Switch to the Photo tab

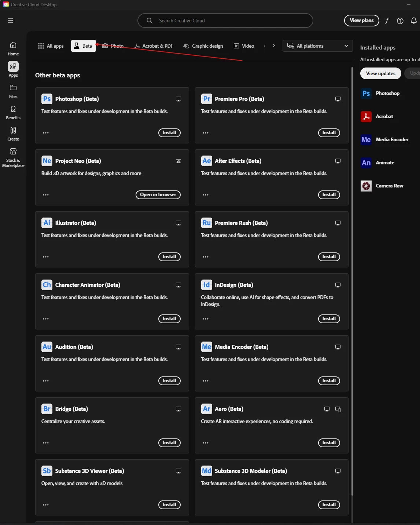click(x=113, y=46)
